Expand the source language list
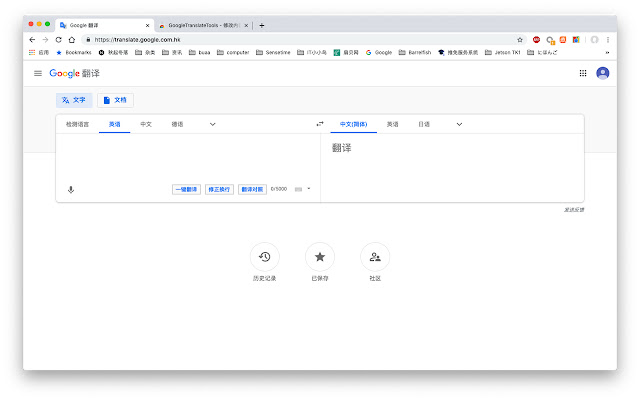The height and width of the screenshot is (400, 640). (x=212, y=124)
